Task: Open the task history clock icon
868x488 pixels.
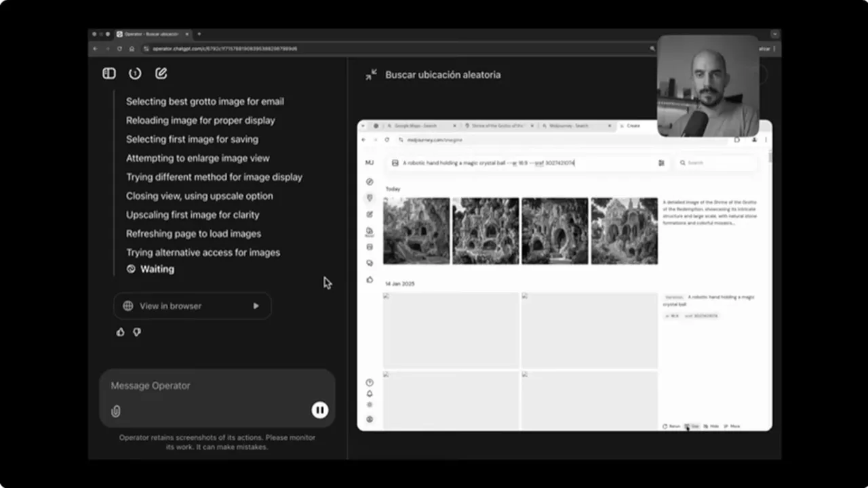Action: (135, 73)
